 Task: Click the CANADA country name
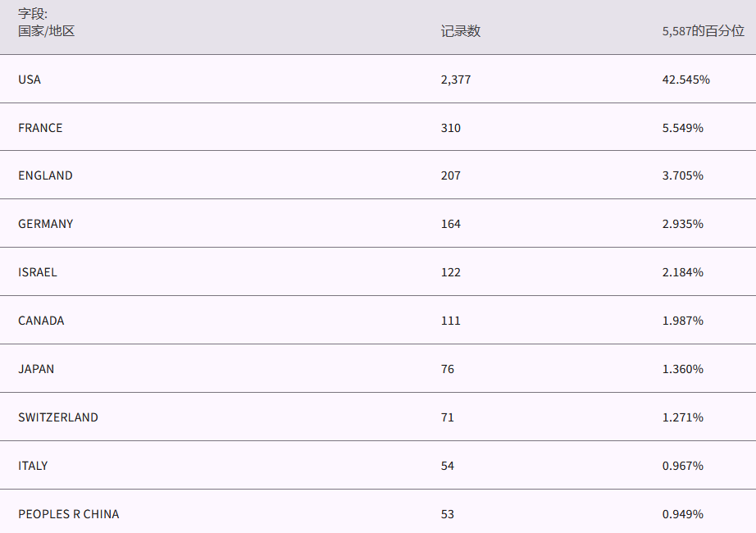pos(41,321)
